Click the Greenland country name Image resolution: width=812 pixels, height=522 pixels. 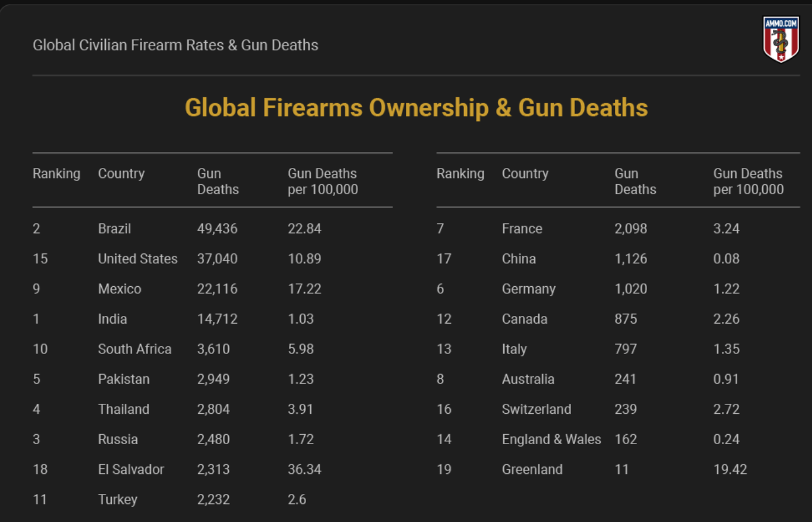click(x=532, y=469)
